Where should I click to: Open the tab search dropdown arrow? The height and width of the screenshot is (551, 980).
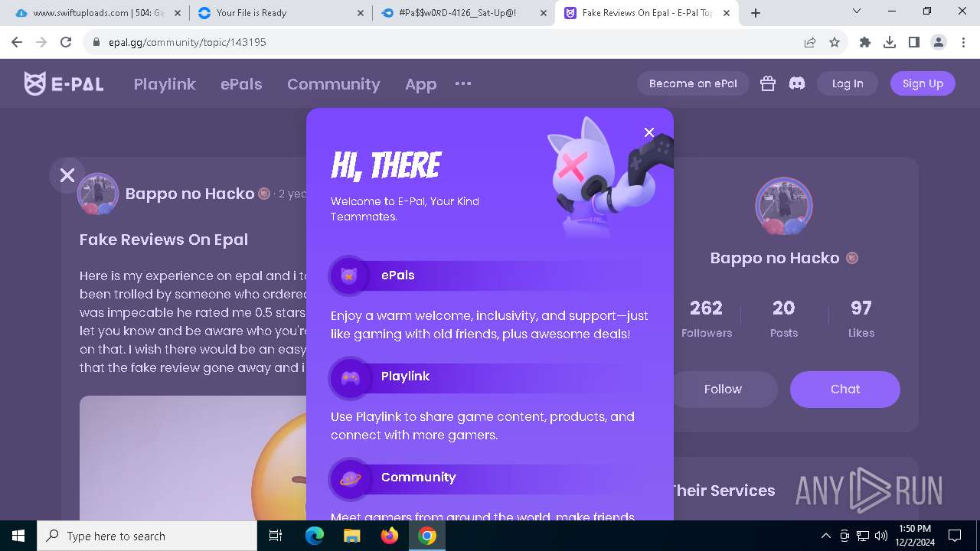click(857, 11)
